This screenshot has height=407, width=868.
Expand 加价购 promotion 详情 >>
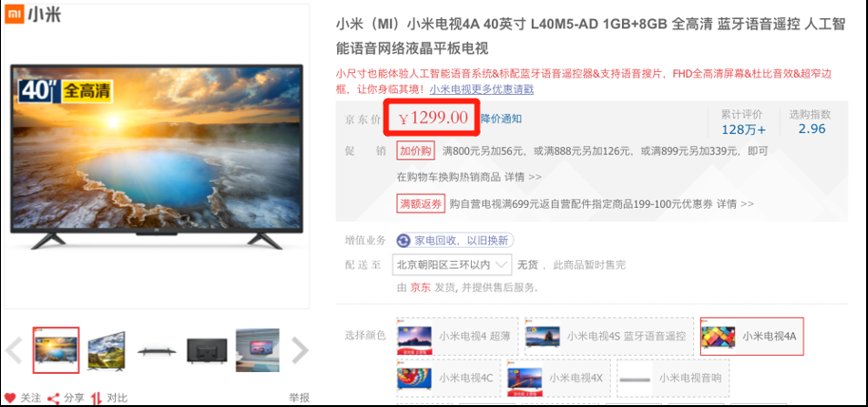[522, 177]
